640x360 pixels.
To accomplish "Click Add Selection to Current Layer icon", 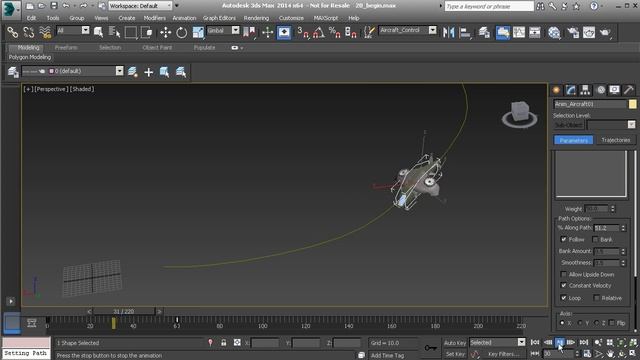I will (149, 73).
